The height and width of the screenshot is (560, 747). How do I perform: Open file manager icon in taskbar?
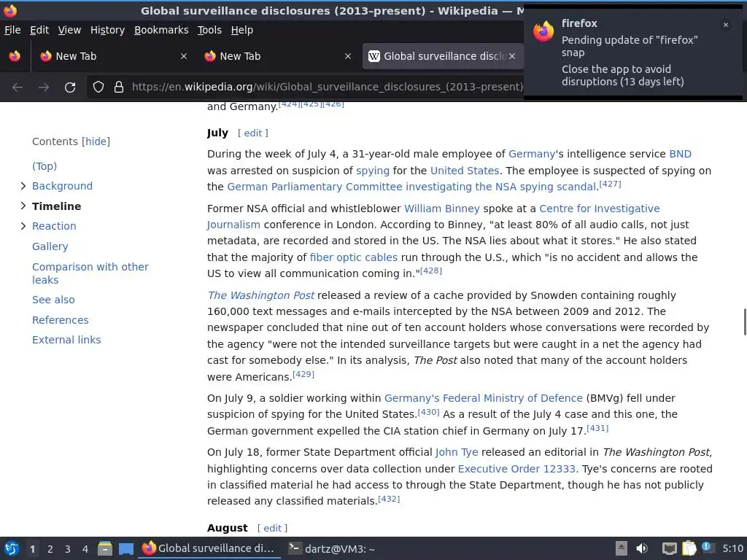point(105,549)
